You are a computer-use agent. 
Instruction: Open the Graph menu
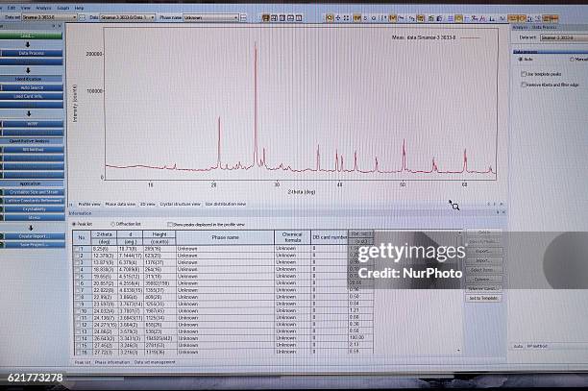[63, 8]
